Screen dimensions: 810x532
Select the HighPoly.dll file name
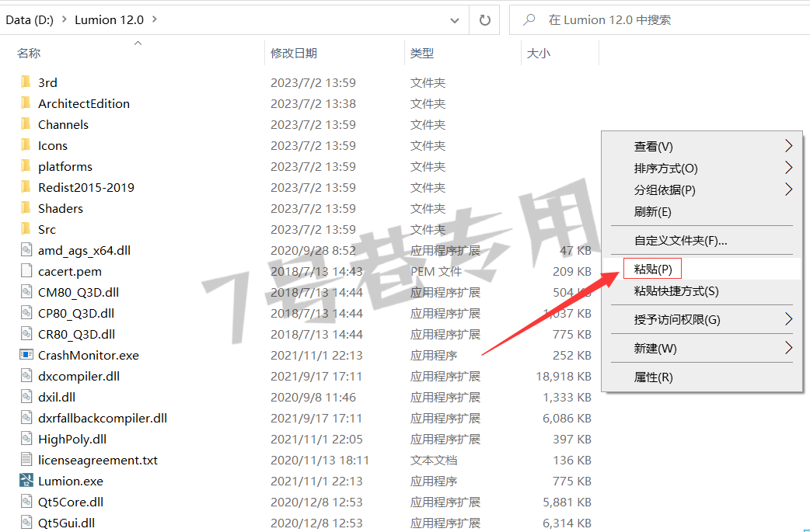click(72, 439)
